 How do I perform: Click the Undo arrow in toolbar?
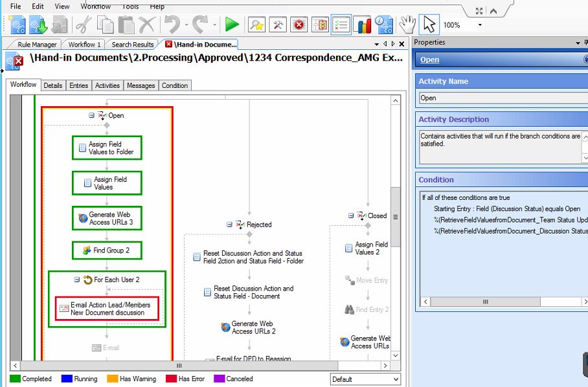[x=172, y=25]
